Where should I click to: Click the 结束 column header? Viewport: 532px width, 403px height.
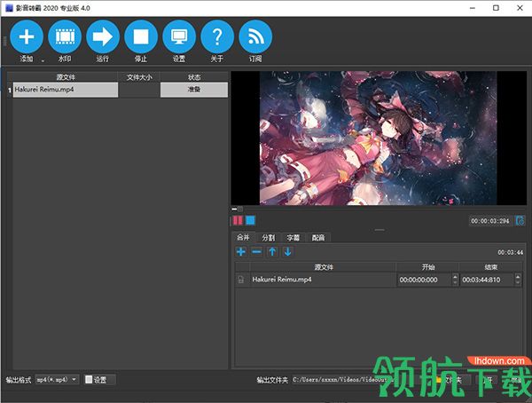(x=490, y=267)
